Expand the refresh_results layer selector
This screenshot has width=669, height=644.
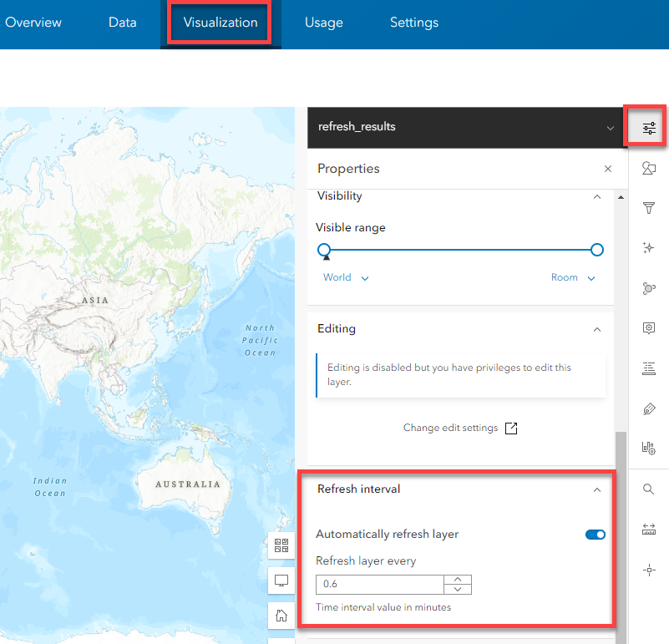point(611,128)
